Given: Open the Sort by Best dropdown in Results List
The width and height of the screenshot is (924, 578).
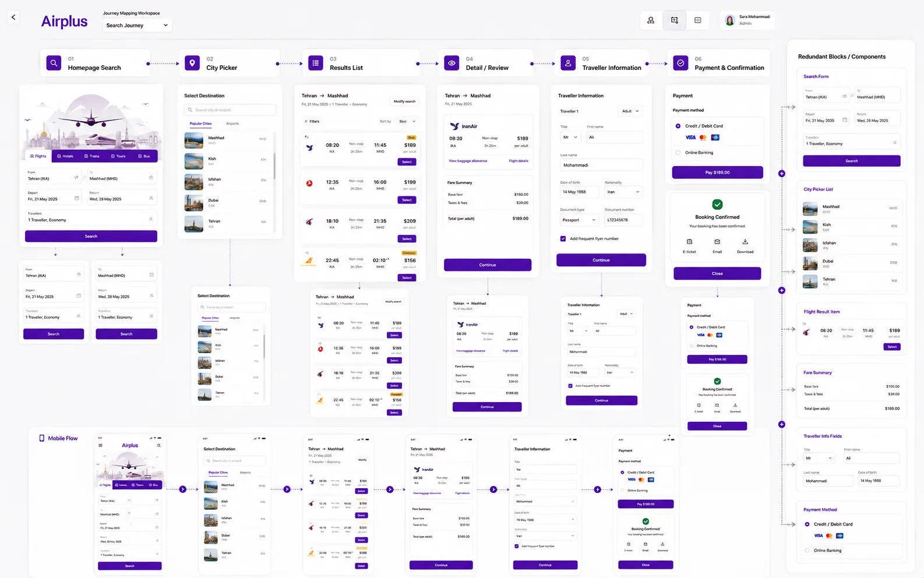Looking at the screenshot, I should 407,121.
